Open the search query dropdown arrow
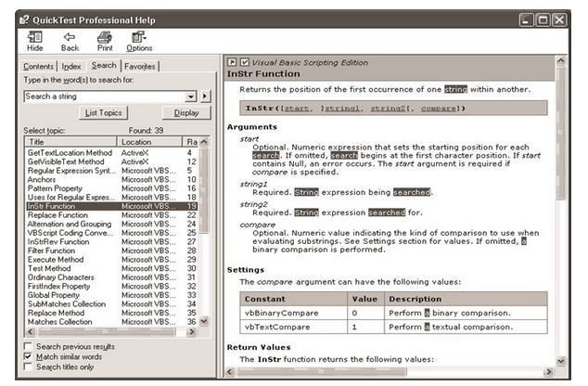The height and width of the screenshot is (386, 588). [191, 96]
